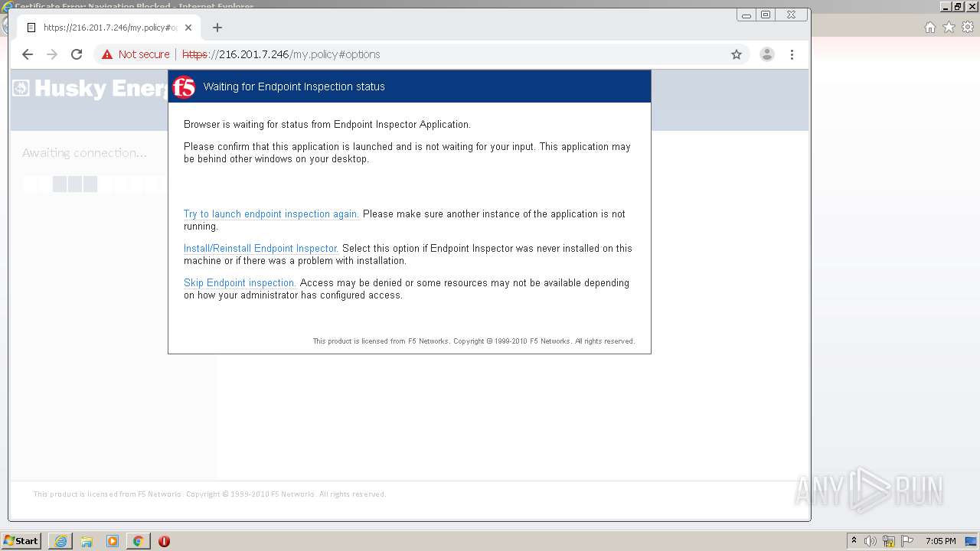Viewport: 980px width, 551px height.
Task: Open Internet Explorer favorites star
Action: click(949, 28)
